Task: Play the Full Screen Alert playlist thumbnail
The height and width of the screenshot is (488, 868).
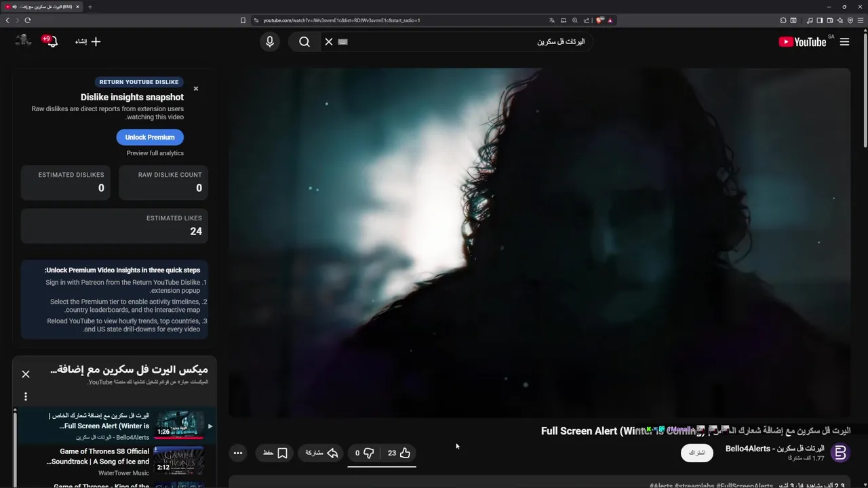Action: pyautogui.click(x=180, y=425)
